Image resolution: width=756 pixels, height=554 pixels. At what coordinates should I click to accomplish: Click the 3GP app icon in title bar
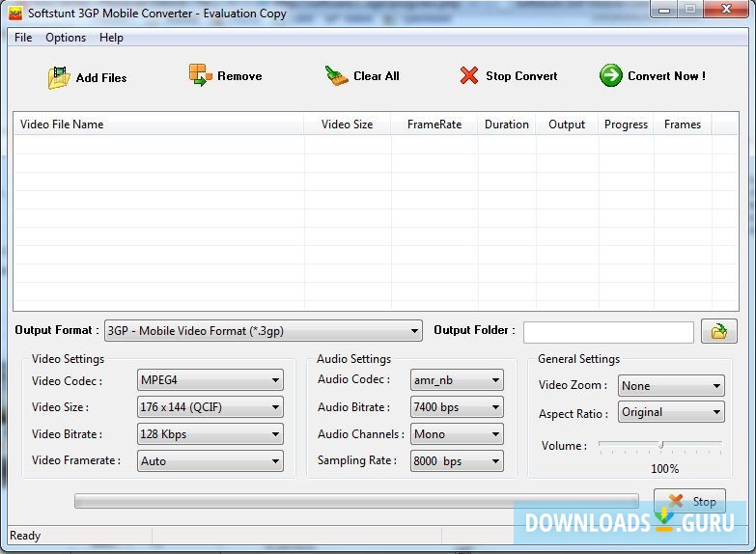[x=15, y=13]
